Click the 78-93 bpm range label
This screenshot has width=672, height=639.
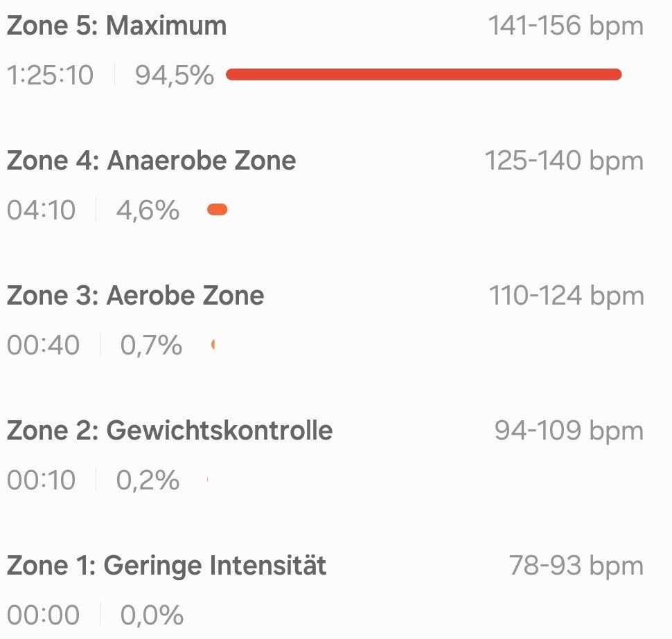coord(576,566)
